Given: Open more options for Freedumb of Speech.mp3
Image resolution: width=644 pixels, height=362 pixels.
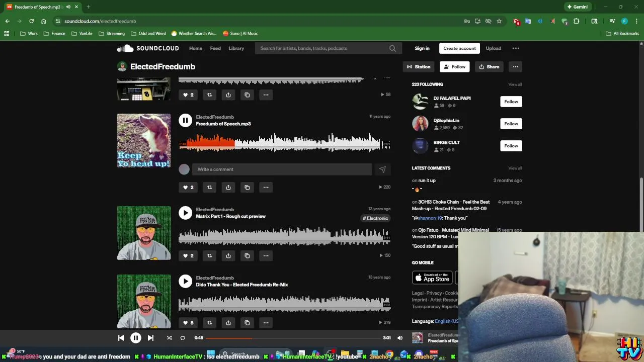Looking at the screenshot, I should 266,187.
